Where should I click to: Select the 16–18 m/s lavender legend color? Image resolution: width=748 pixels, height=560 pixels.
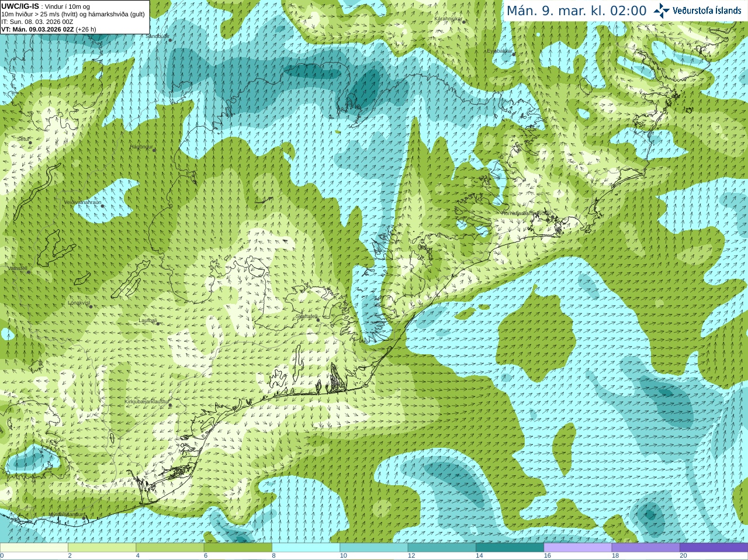(x=577, y=548)
